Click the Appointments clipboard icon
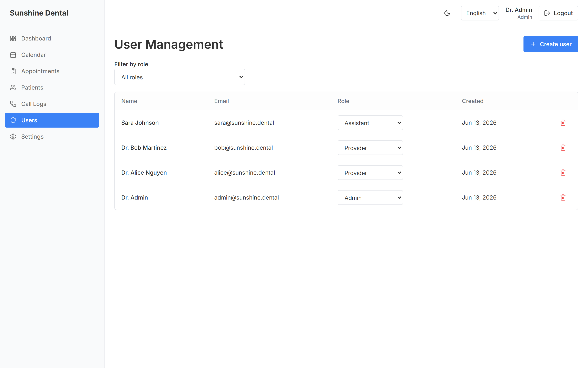 click(13, 71)
